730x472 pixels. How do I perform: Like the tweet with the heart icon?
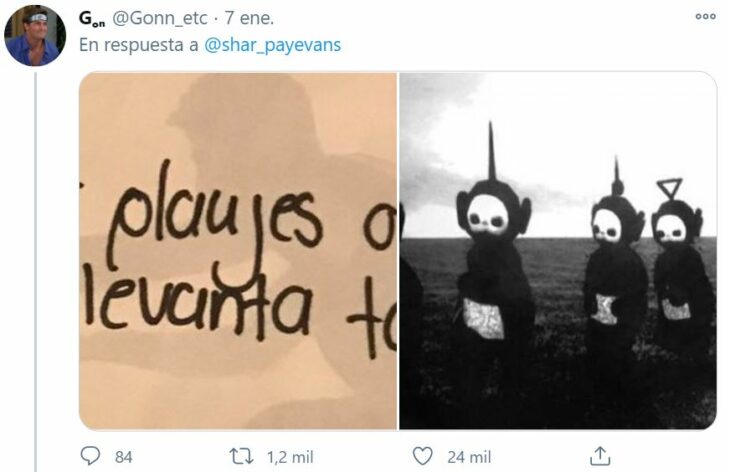[x=423, y=456]
